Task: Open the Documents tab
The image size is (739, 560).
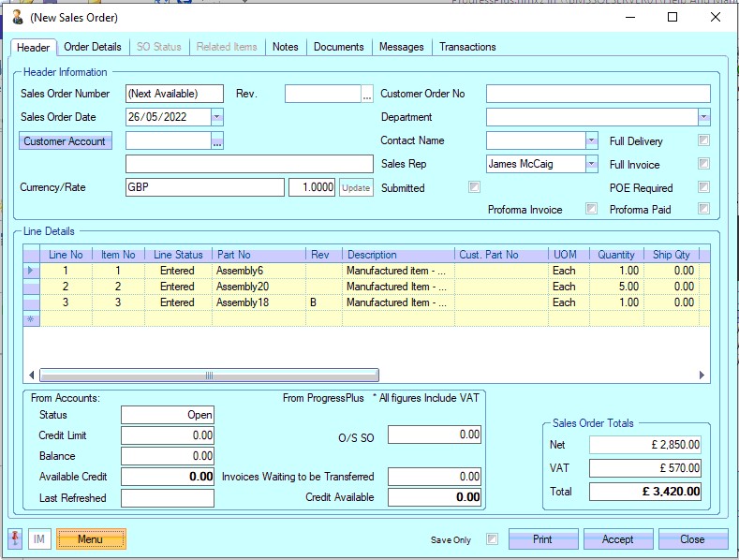Action: coord(338,47)
